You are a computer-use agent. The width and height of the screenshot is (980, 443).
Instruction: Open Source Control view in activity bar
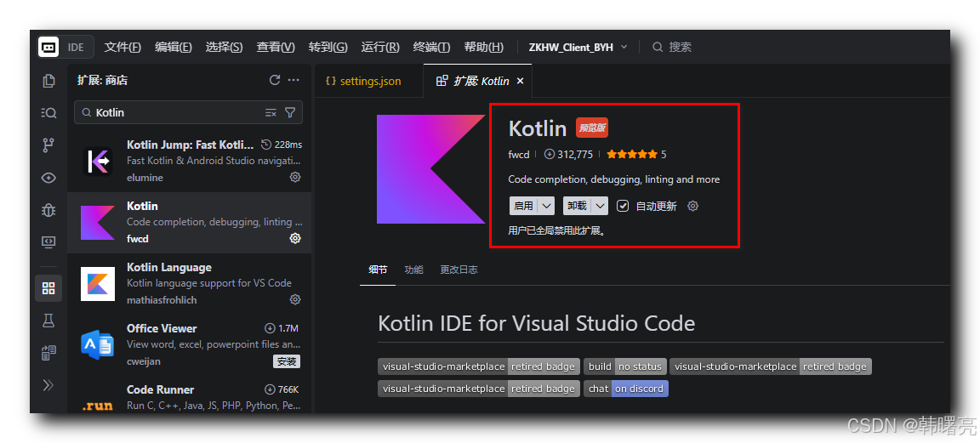tap(48, 145)
